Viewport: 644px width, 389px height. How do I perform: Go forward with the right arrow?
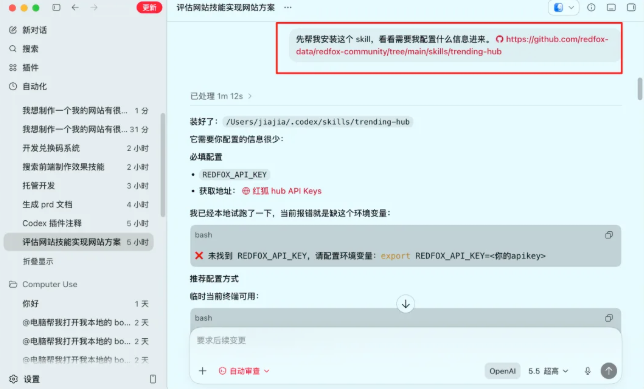(x=94, y=7)
